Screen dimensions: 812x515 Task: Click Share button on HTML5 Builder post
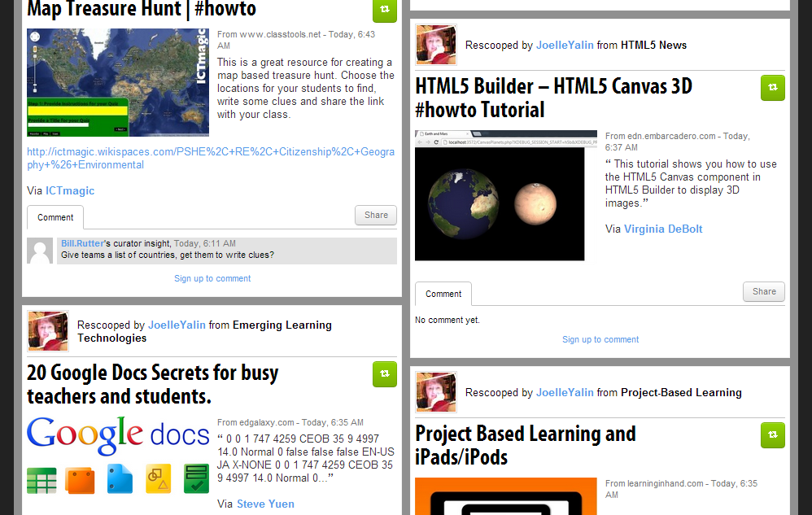click(764, 291)
